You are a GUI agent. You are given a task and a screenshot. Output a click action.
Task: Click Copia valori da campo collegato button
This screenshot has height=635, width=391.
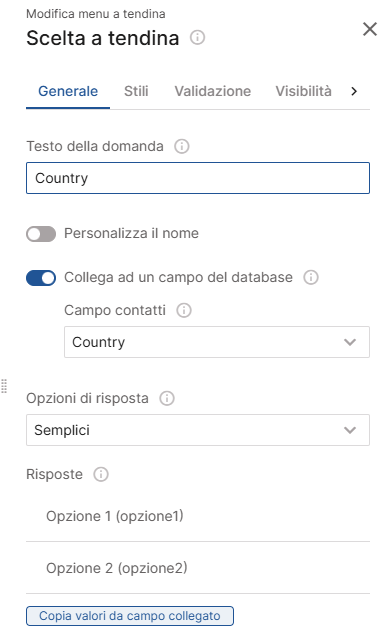[130, 616]
